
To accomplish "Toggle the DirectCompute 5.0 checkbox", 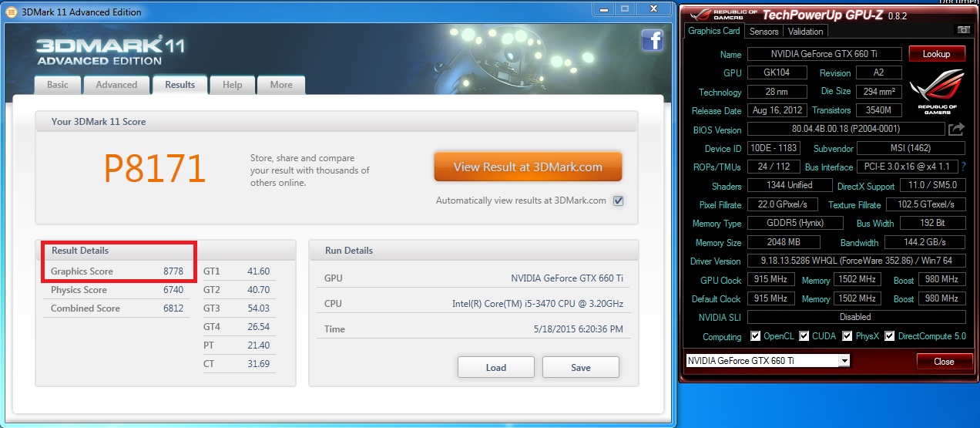I will pyautogui.click(x=890, y=336).
